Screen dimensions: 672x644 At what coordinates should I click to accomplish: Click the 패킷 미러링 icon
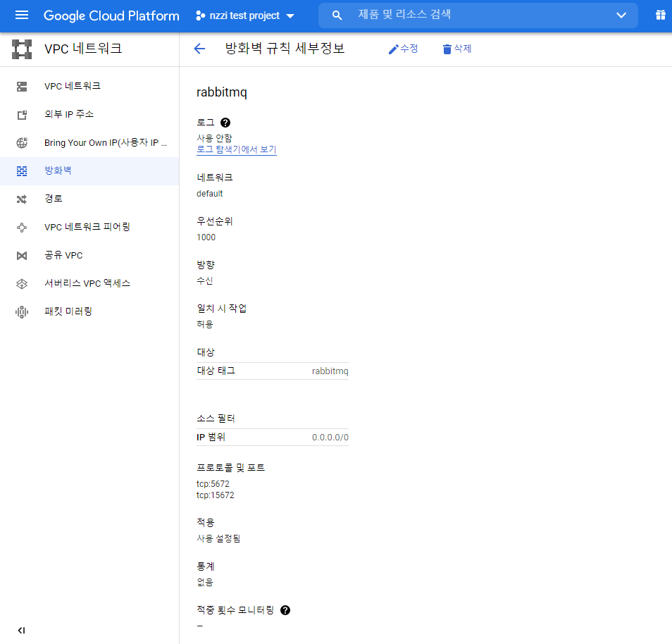point(22,312)
